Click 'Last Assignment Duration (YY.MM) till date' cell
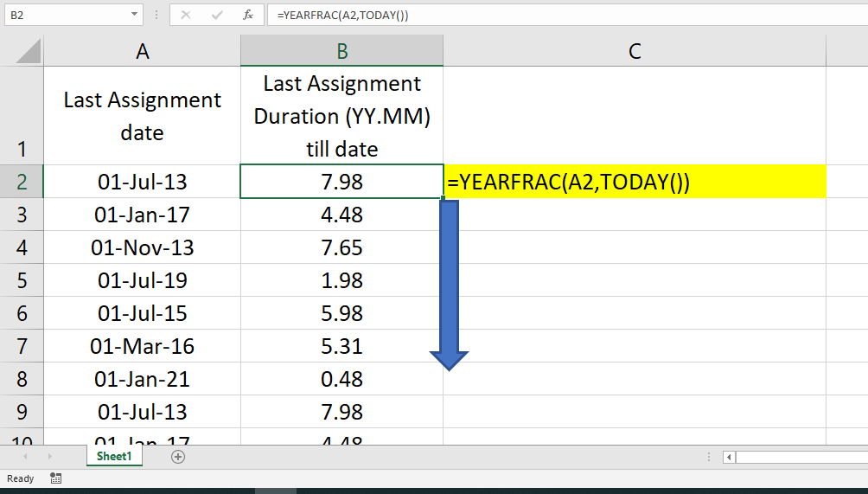This screenshot has height=494, width=868. click(342, 115)
